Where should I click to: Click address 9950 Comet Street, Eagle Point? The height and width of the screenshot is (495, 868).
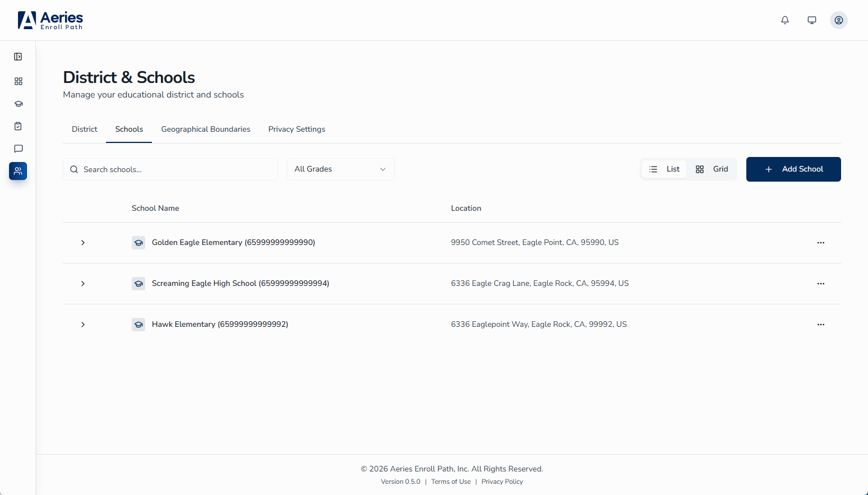point(535,243)
